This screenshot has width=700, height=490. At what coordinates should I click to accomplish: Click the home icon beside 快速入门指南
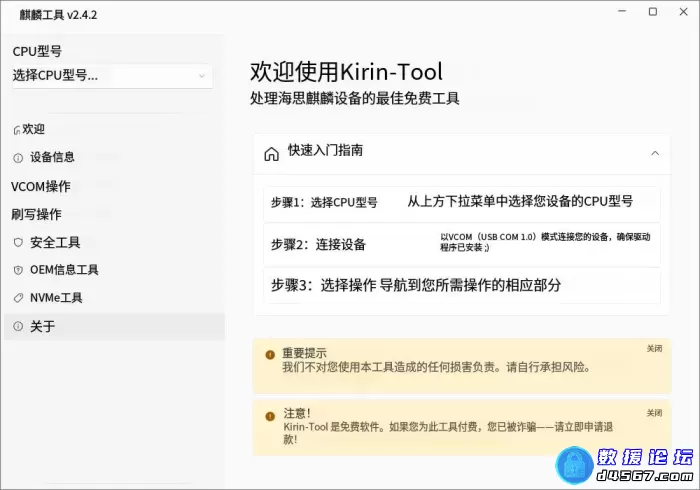pos(271,154)
